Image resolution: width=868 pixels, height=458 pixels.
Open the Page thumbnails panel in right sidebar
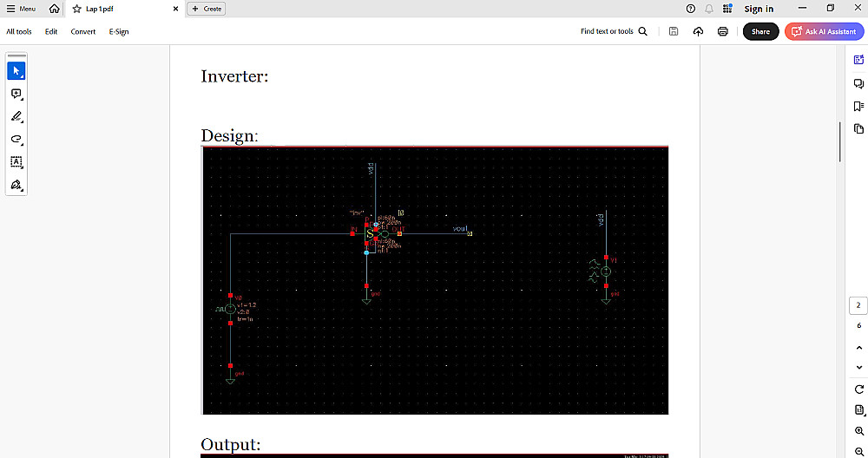pyautogui.click(x=858, y=129)
